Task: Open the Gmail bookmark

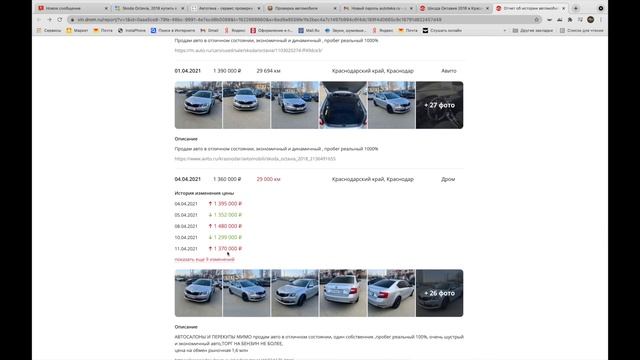Action: 209,30
